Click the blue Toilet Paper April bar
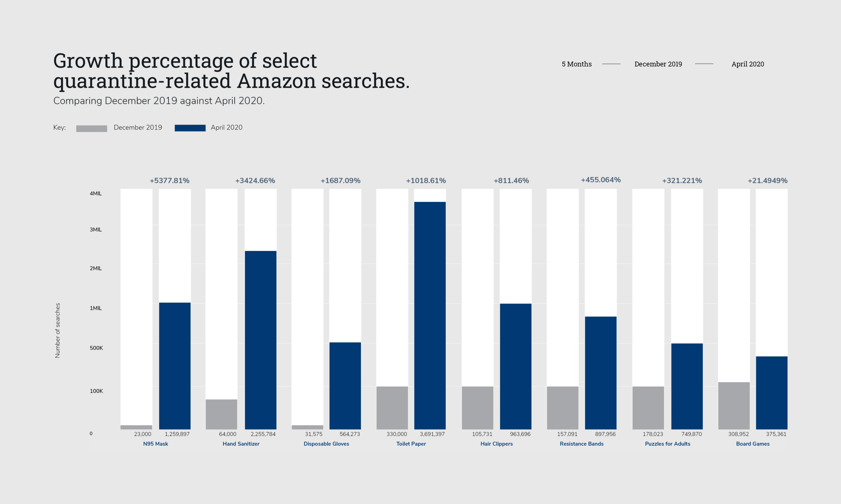 (x=430, y=316)
